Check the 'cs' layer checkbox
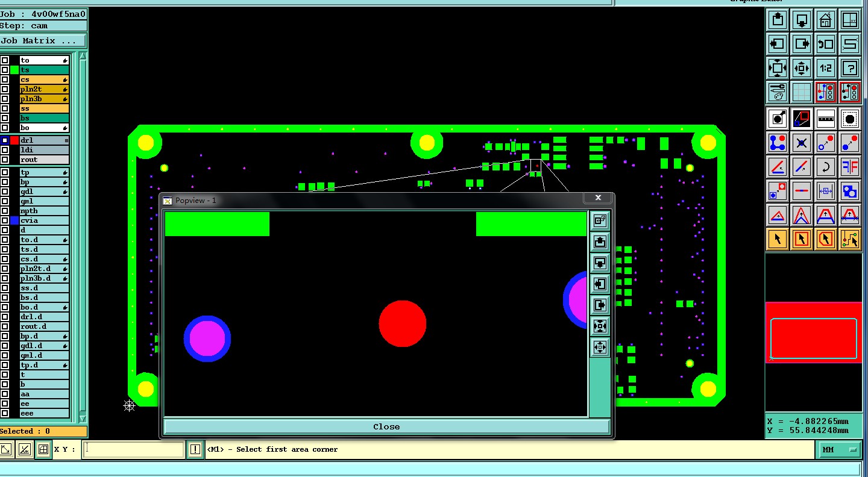Viewport: 868px width, 477px height. pos(5,79)
